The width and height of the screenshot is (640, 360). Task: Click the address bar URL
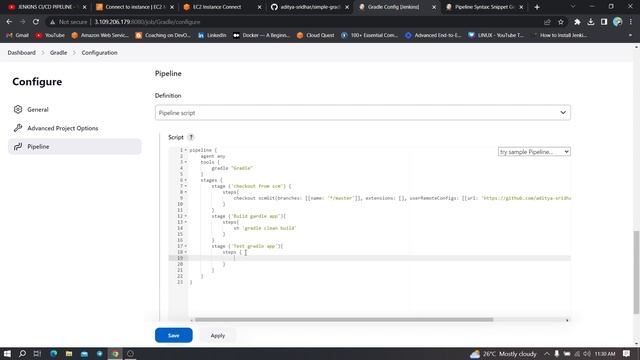[x=147, y=22]
